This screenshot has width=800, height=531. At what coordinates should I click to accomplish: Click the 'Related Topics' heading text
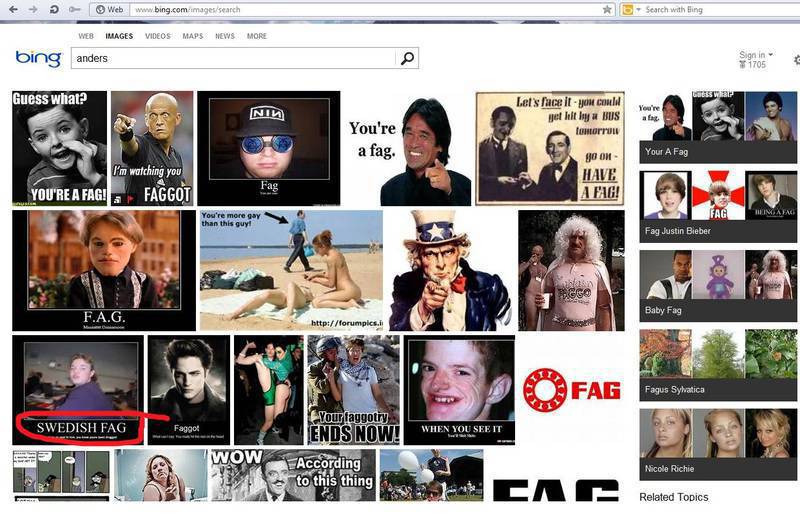tap(673, 497)
